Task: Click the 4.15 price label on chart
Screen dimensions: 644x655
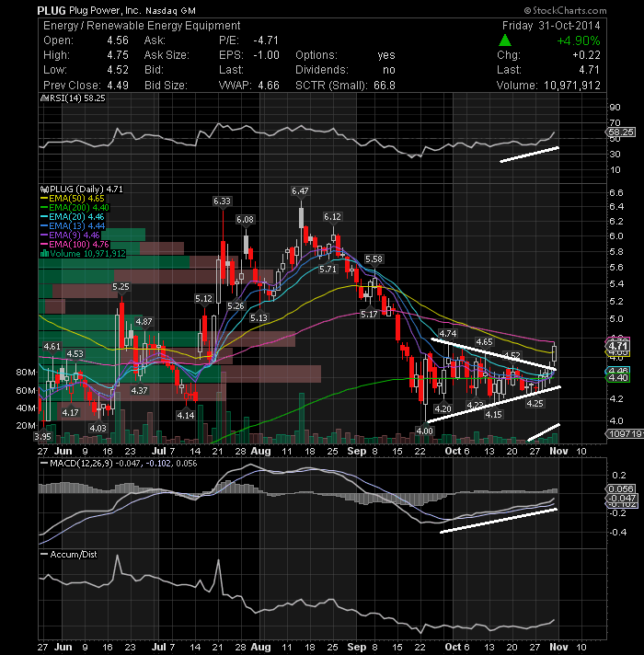Action: point(493,414)
